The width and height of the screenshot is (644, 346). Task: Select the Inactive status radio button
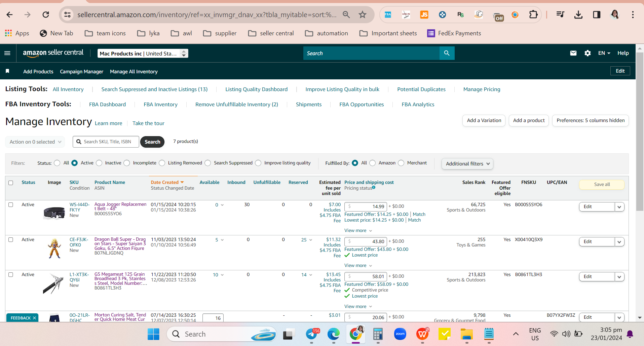99,163
